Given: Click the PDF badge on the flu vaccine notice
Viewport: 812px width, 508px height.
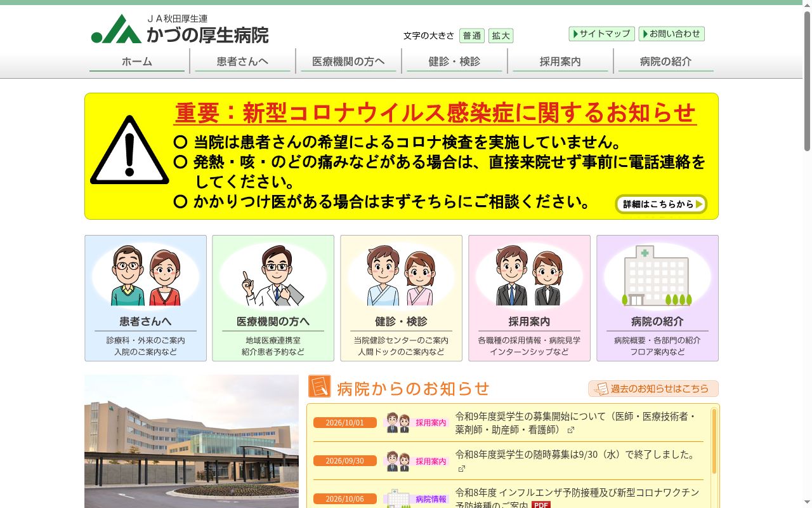Looking at the screenshot, I should click(x=540, y=505).
